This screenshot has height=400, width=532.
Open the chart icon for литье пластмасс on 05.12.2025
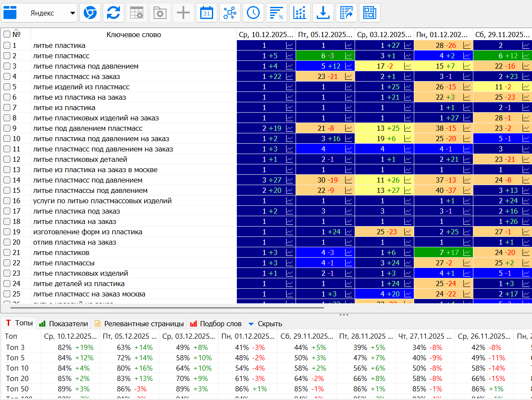tap(349, 56)
